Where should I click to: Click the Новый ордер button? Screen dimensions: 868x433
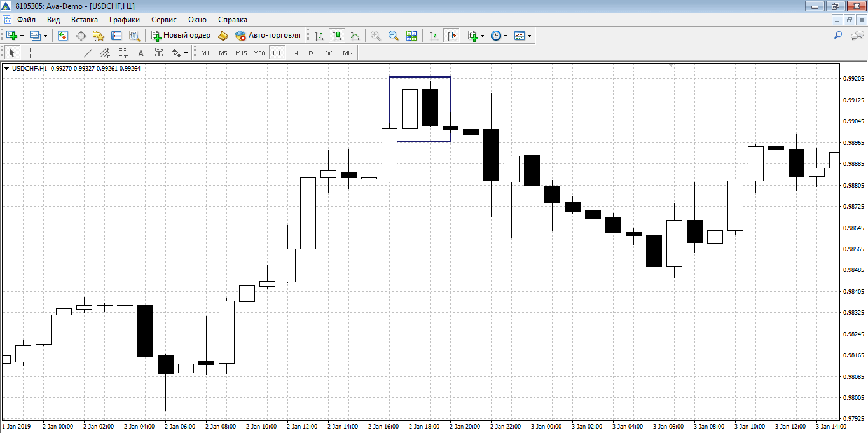[x=181, y=36]
